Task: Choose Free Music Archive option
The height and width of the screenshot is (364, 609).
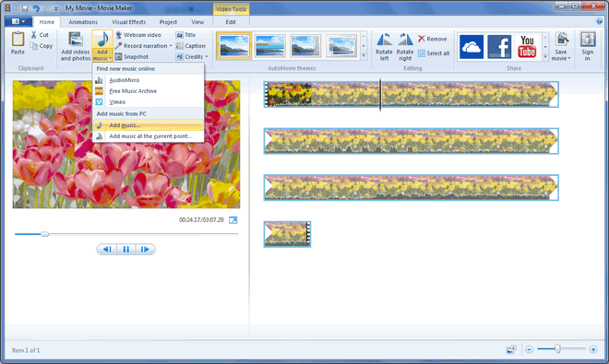Action: (149, 91)
